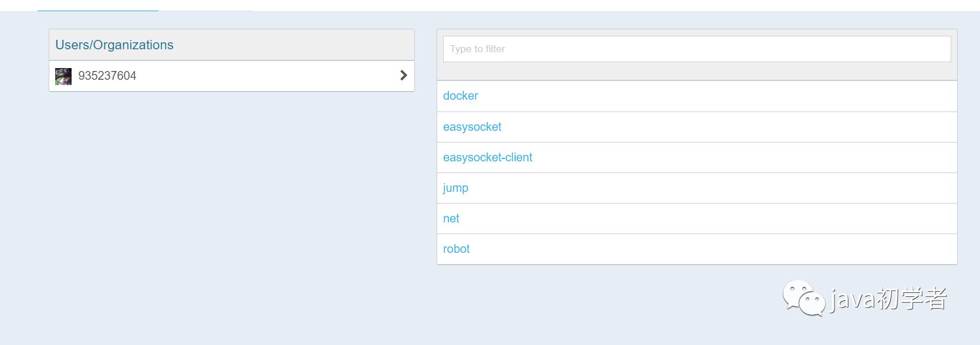This screenshot has height=345, width=980.
Task: Click the Users/Organizations heading
Action: 114,45
